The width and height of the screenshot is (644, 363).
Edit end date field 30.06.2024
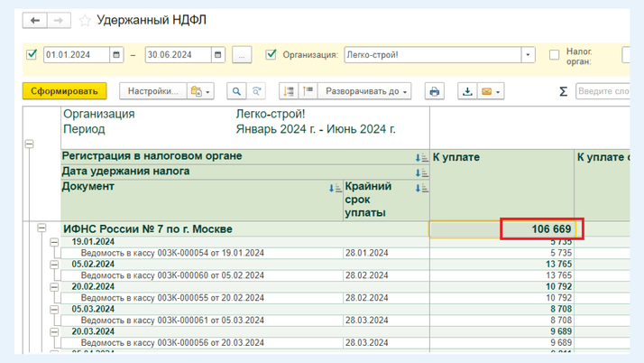pyautogui.click(x=179, y=55)
